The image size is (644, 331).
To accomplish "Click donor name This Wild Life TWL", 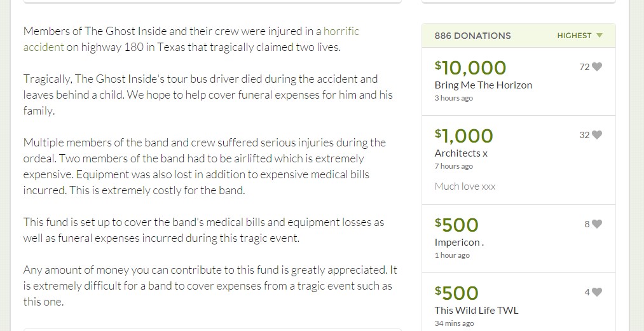I will [476, 311].
